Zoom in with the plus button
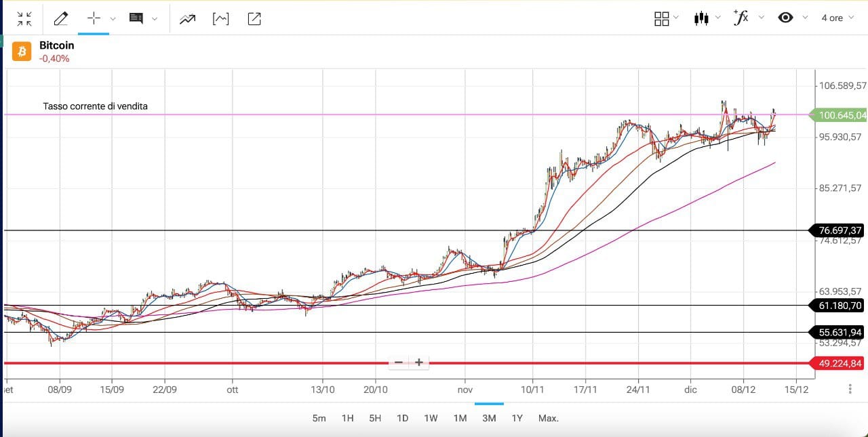Screen dimensions: 868x437 (419, 362)
